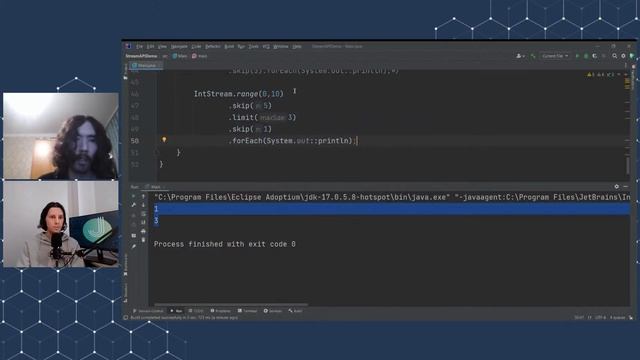Click the 4 spaces indent in status bar
The width and height of the screenshot is (640, 360).
pos(617,318)
